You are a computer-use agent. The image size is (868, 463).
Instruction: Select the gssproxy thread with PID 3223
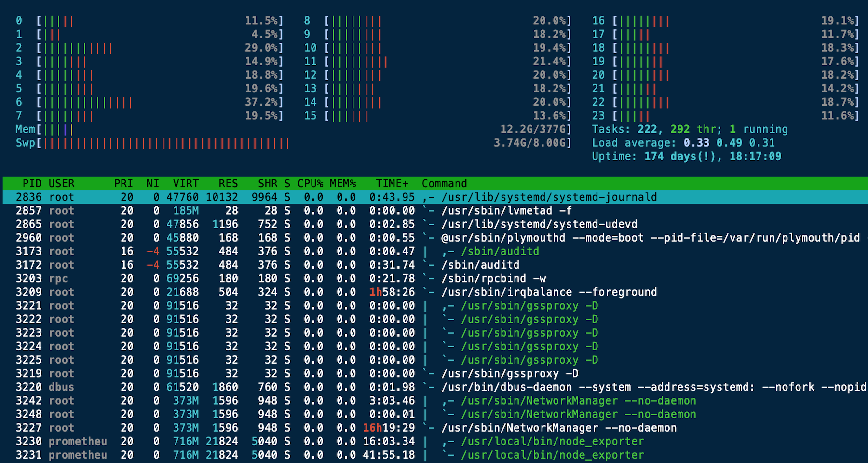tap(435, 333)
